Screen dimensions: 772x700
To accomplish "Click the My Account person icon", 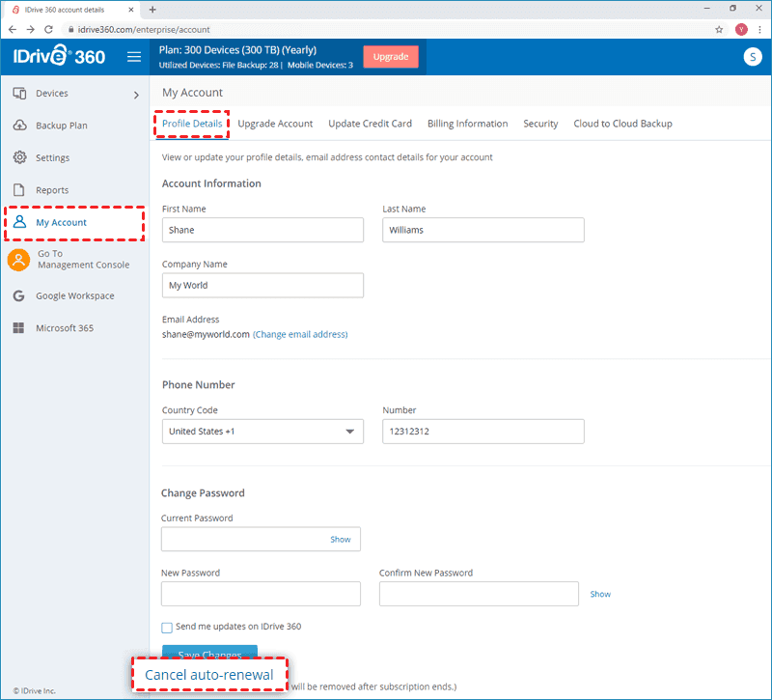I will click(x=19, y=222).
